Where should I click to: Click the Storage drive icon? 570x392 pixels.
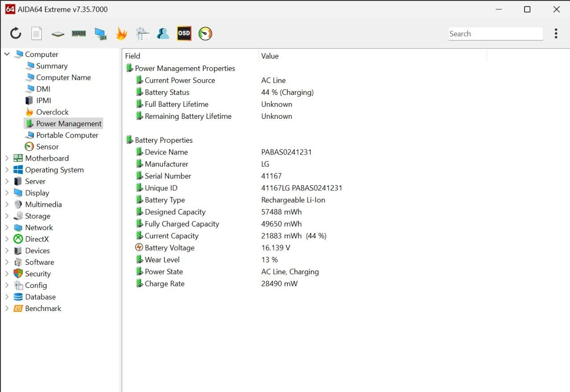pos(18,216)
